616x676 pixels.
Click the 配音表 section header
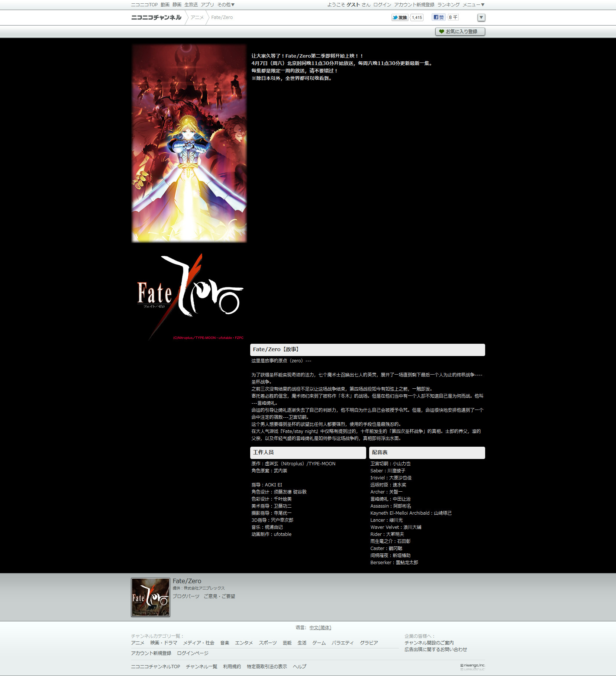click(x=427, y=453)
